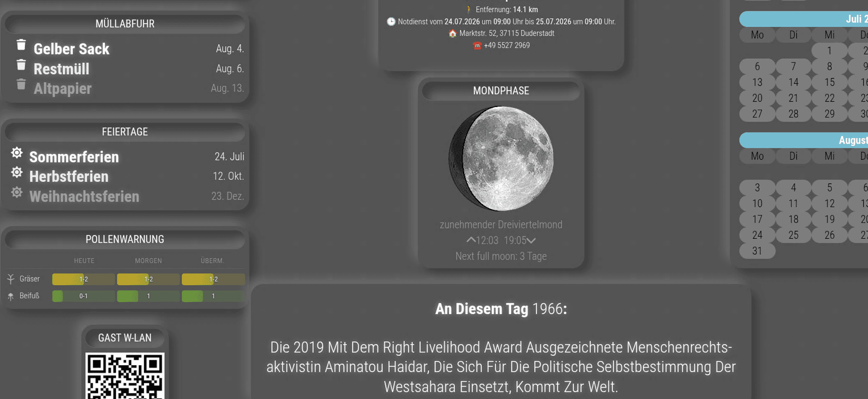This screenshot has height=399, width=868.
Task: Click the HEUTE pollen column label
Action: pos(84,261)
